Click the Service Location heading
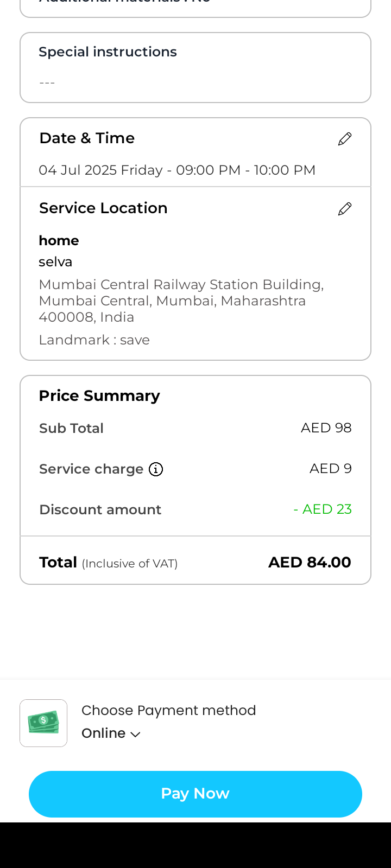 click(103, 208)
